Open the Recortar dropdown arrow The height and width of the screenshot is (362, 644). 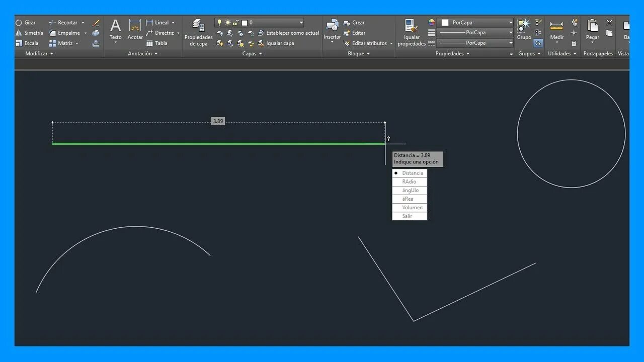(x=83, y=23)
